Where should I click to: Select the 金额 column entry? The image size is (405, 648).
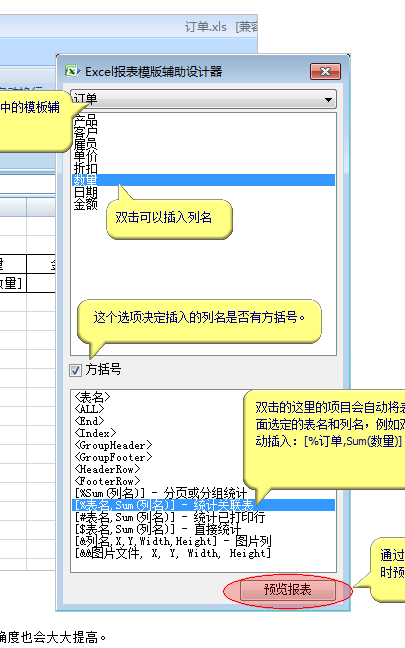(x=86, y=204)
